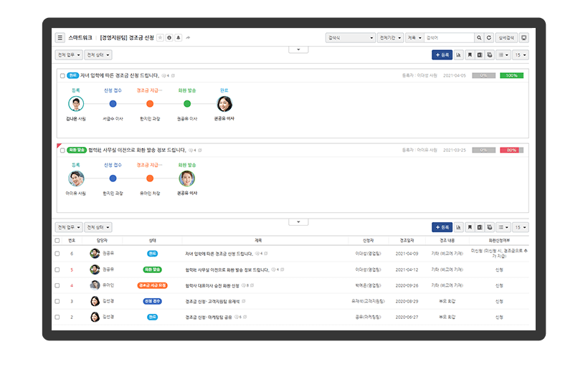Select checkbox for table row number 5
The width and height of the screenshot is (588, 387).
tap(57, 269)
